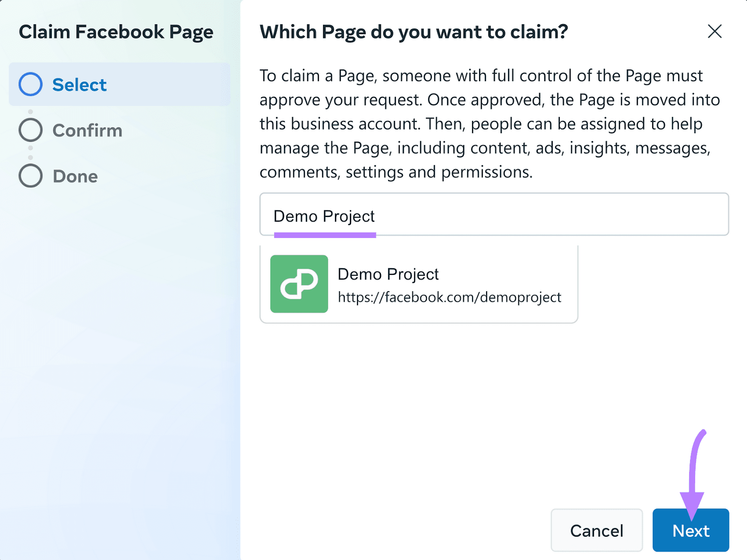Click the X icon in top right corner
Screen dimensions: 747x560
tap(715, 32)
